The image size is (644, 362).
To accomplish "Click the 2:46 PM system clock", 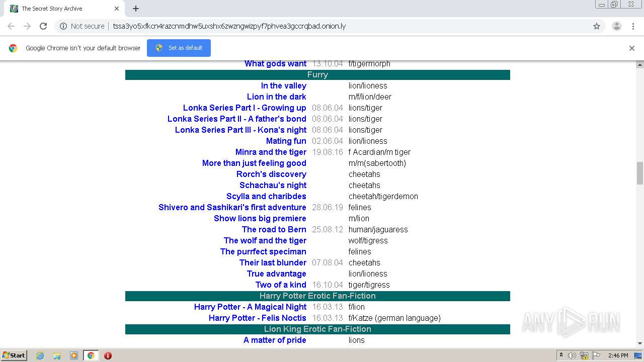I will pos(618,355).
